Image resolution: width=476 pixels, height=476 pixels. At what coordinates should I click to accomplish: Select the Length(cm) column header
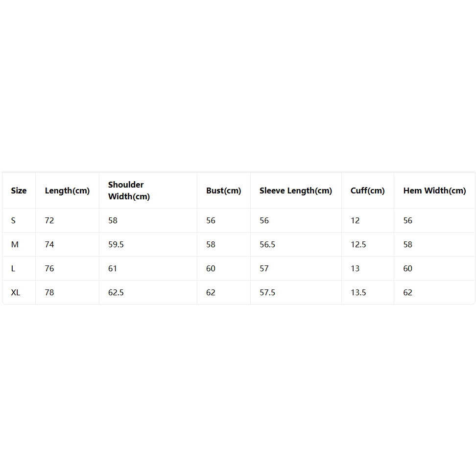(x=67, y=190)
